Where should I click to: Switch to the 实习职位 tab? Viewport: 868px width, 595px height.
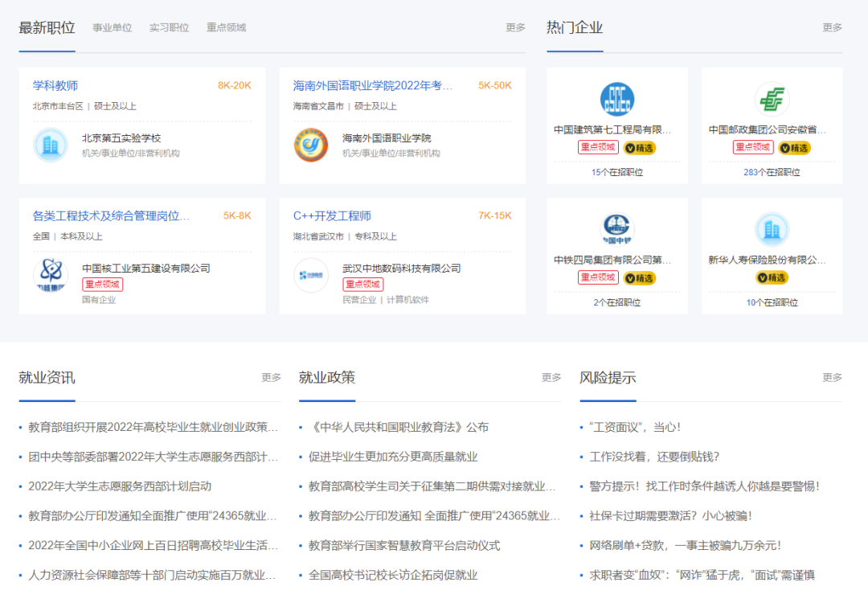(170, 27)
